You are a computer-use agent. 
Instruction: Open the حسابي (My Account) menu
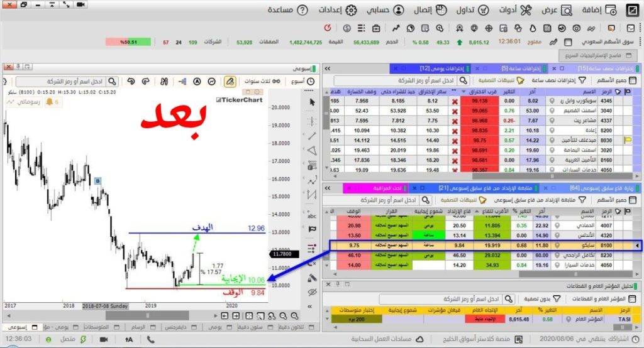click(386, 10)
